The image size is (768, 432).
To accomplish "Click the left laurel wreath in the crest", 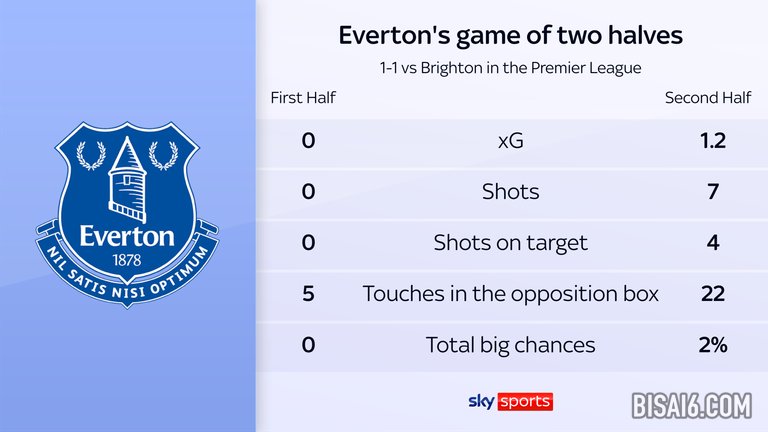I will (x=91, y=156).
